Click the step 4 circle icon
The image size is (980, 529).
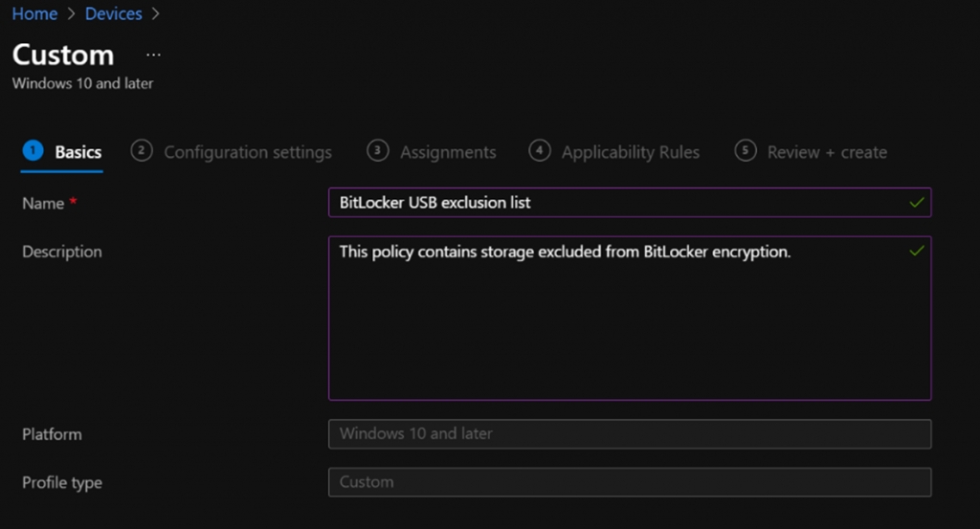pos(540,151)
